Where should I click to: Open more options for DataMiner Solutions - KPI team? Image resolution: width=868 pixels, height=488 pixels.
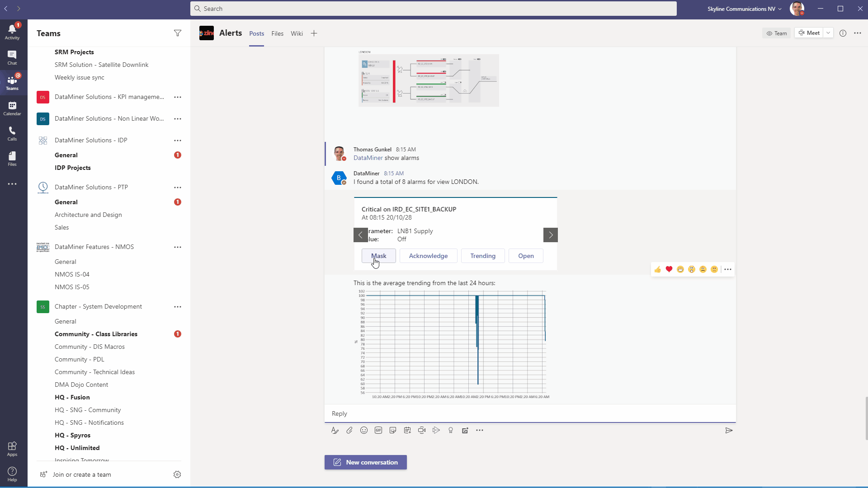pos(178,97)
